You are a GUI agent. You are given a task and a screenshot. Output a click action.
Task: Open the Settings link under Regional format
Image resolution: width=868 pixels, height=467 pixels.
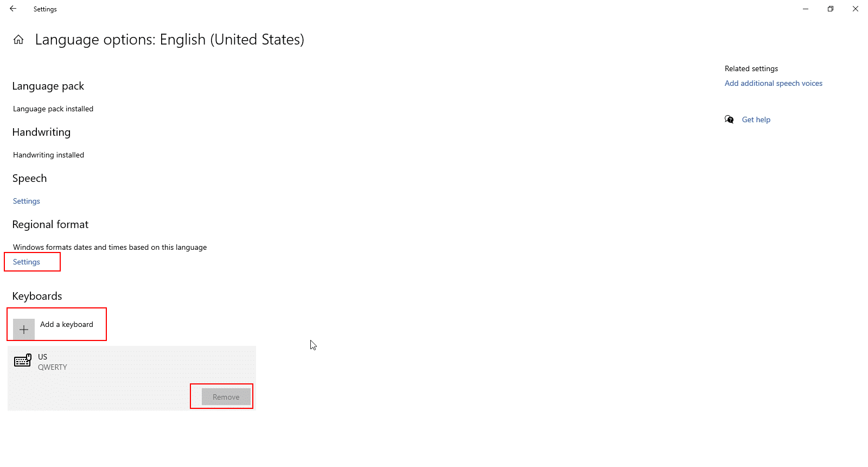click(x=27, y=262)
